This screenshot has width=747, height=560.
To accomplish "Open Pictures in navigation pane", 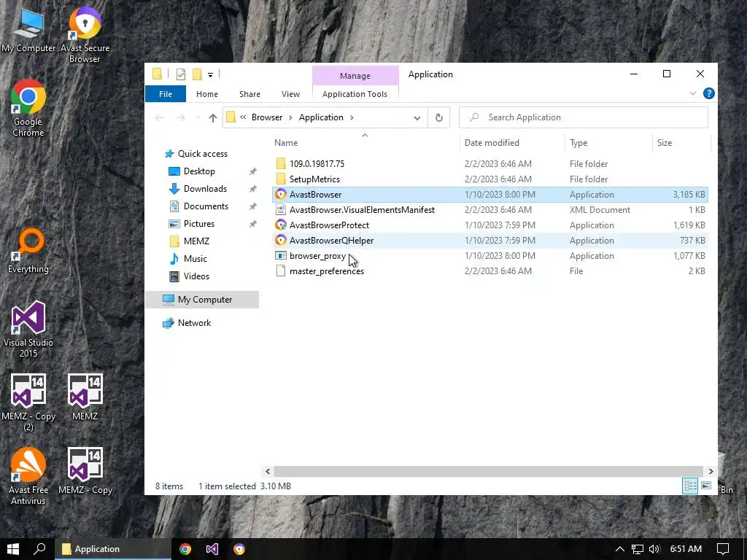I will coord(198,224).
